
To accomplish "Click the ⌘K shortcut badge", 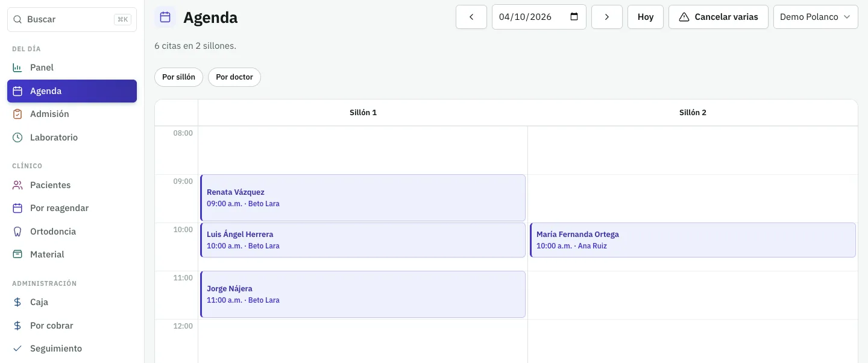I will [122, 19].
